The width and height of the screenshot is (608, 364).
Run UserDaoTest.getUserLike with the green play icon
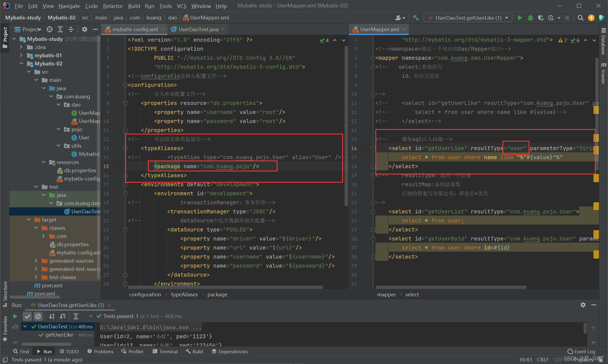coord(520,18)
